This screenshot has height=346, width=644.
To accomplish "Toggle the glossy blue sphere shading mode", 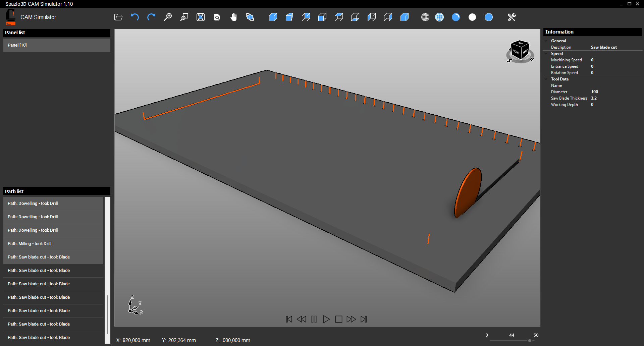I will (x=456, y=17).
